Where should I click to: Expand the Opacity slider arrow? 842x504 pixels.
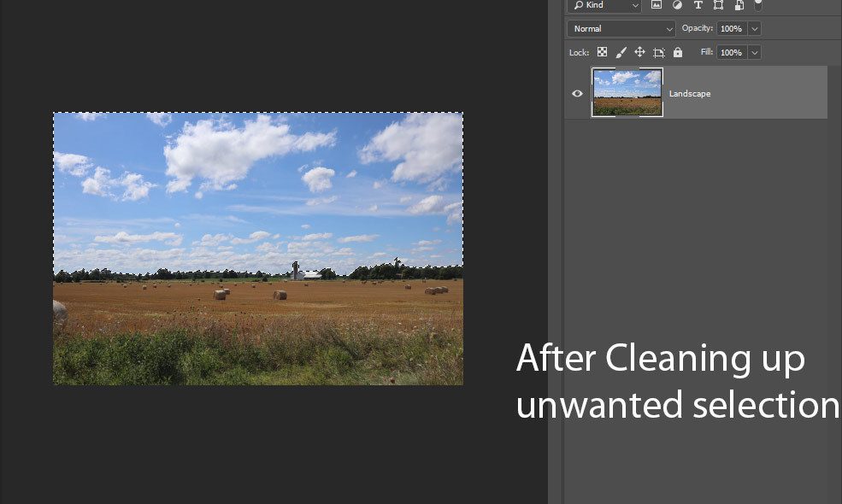tap(754, 28)
